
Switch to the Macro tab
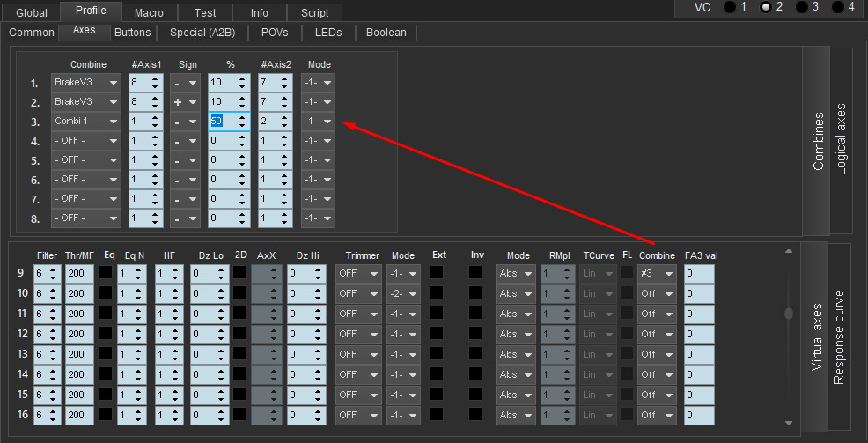[x=149, y=12]
